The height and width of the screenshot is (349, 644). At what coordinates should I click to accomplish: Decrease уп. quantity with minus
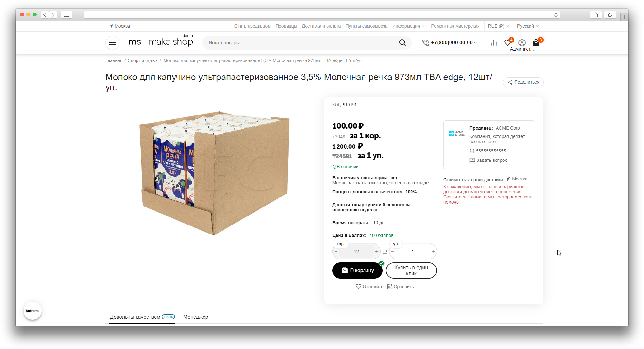coord(393,251)
